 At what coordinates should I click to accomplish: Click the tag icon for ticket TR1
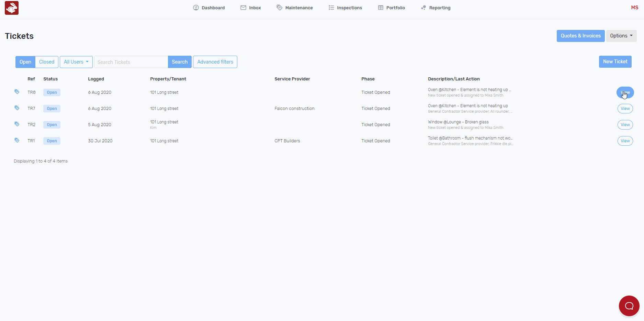(17, 140)
